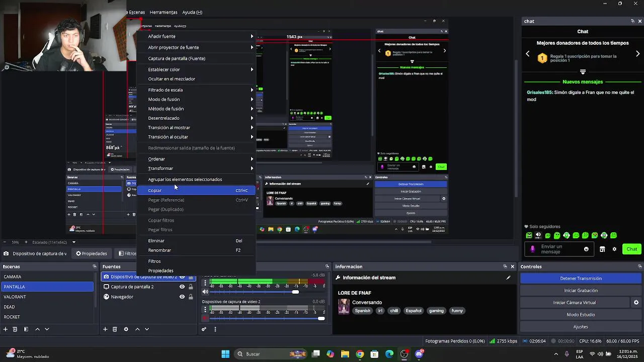This screenshot has width=644, height=362.
Task: Toggle lock on Navegador source
Action: (x=191, y=297)
